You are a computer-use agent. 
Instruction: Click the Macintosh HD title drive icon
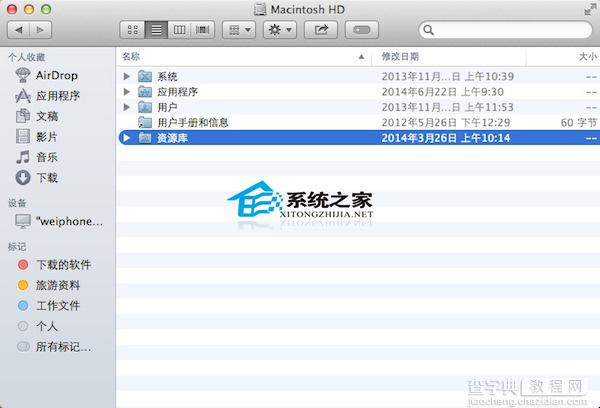pyautogui.click(x=260, y=9)
